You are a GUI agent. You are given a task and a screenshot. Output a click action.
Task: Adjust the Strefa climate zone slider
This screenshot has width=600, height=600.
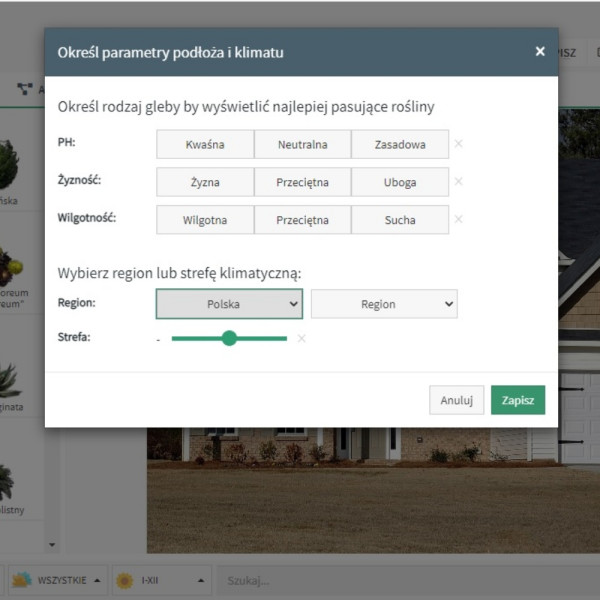click(x=229, y=338)
